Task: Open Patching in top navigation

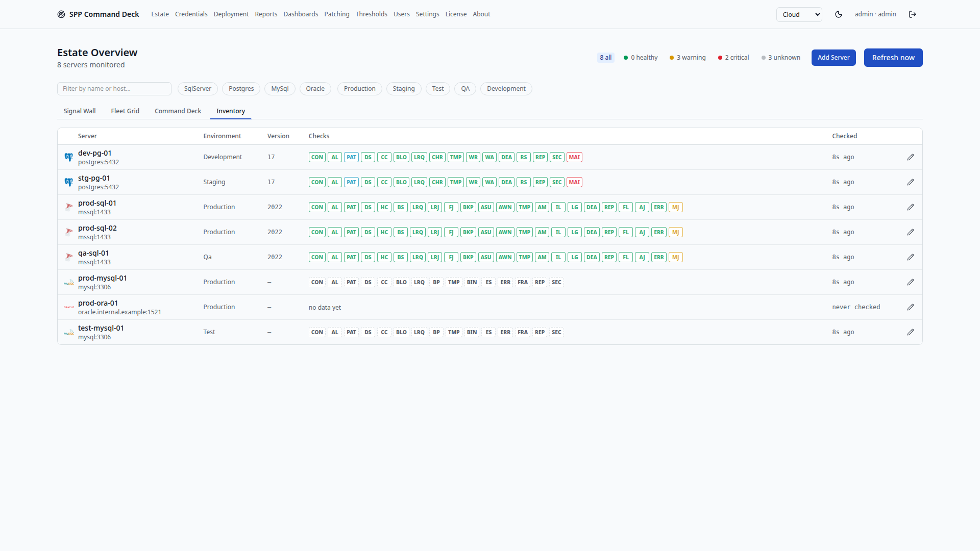Action: click(337, 14)
